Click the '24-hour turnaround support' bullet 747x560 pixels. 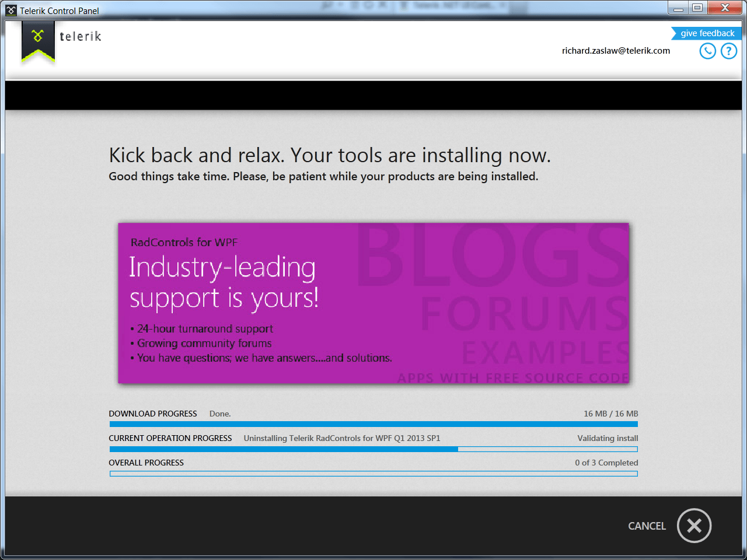click(202, 329)
